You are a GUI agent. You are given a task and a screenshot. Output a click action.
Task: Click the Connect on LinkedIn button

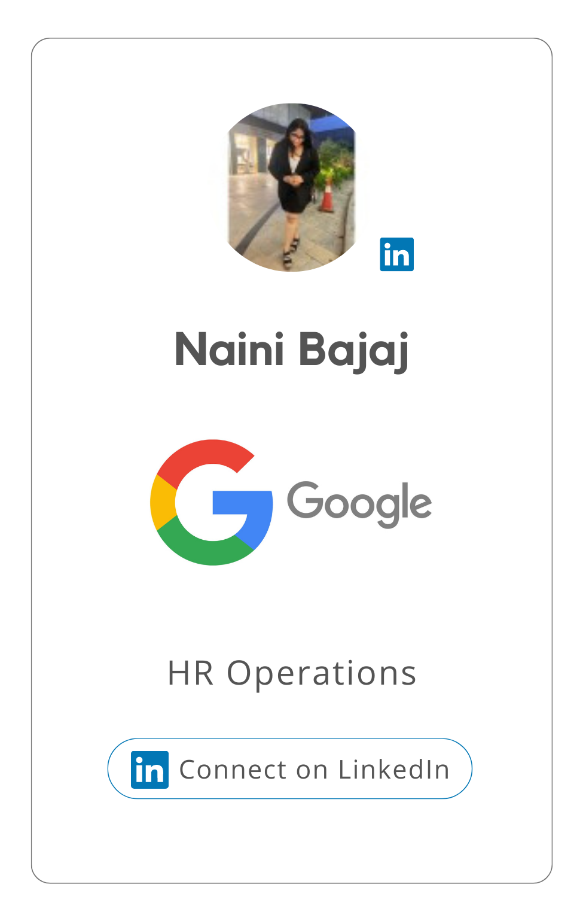pos(290,769)
